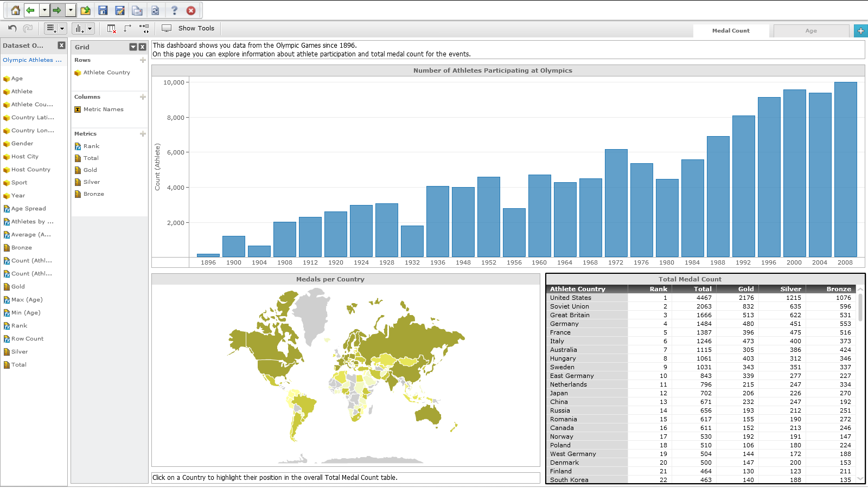Image resolution: width=868 pixels, height=488 pixels.
Task: Switch to the Age tab
Action: click(810, 31)
